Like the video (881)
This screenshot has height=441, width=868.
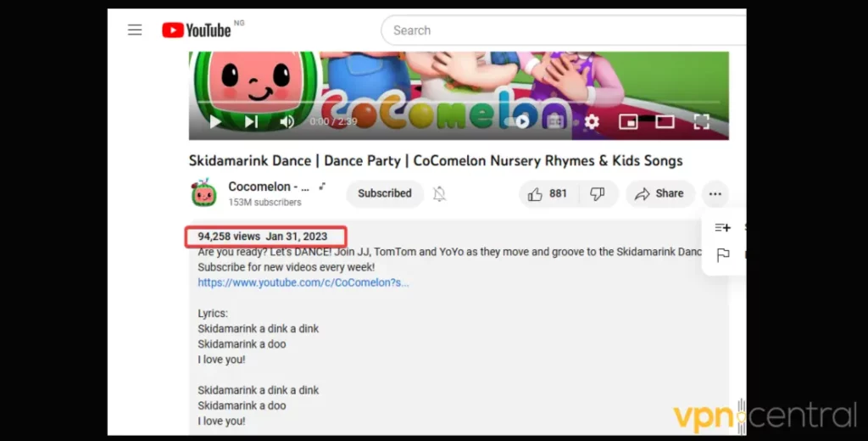[548, 193]
